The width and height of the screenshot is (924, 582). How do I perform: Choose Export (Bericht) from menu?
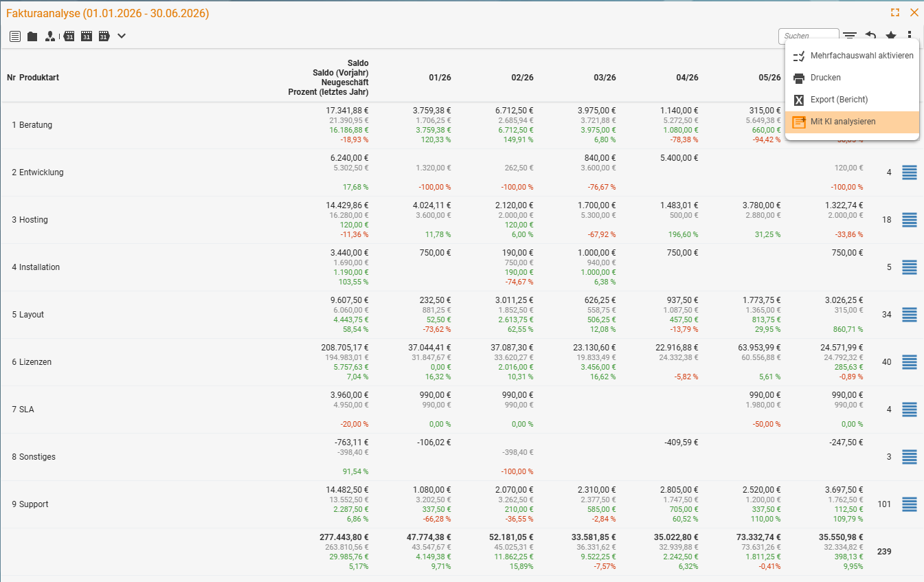click(852, 100)
